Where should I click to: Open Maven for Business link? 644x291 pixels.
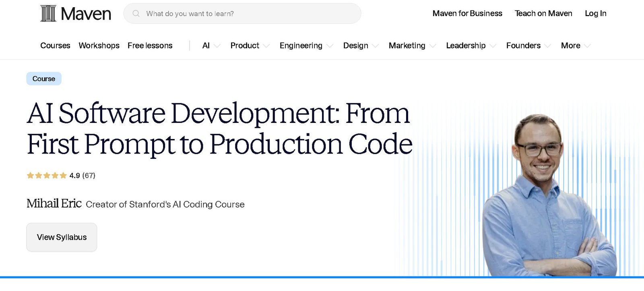[x=467, y=13]
